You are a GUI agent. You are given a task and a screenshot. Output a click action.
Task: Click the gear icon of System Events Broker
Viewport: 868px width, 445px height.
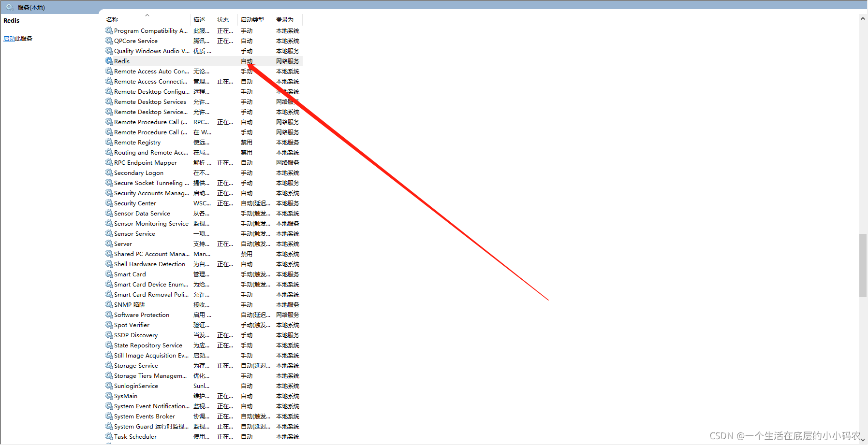tap(109, 416)
